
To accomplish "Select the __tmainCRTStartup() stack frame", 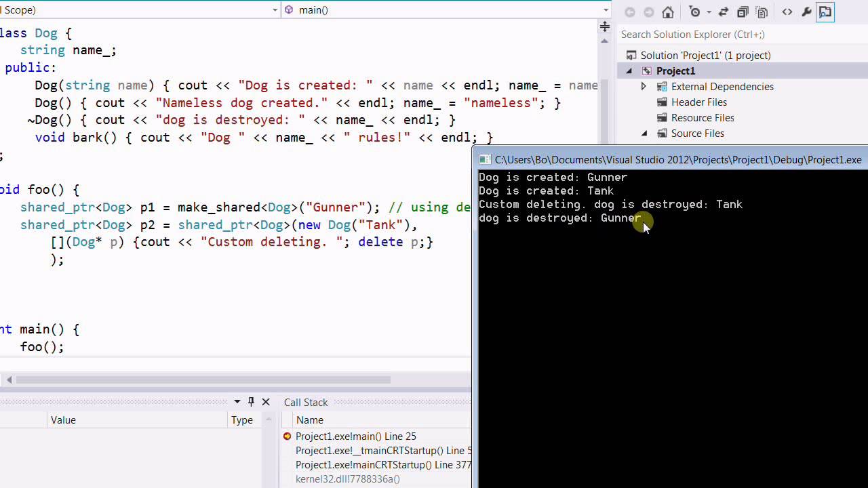I will pos(383,451).
